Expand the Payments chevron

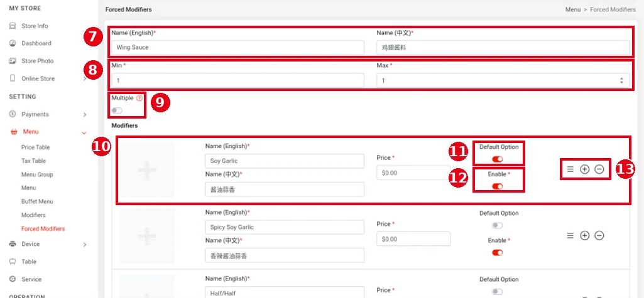pyautogui.click(x=85, y=115)
